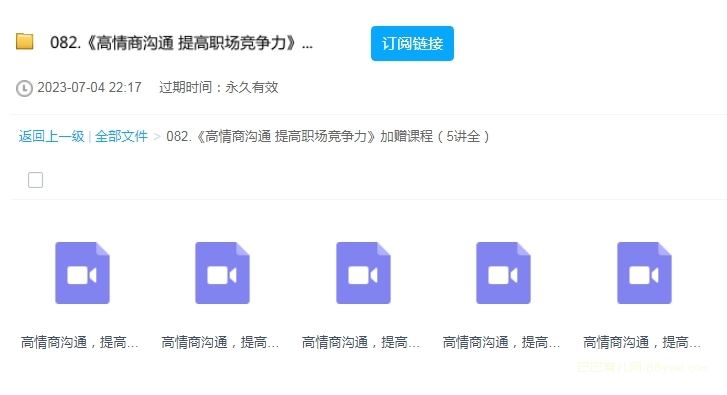
Task: Click the date 2023-07-04 22:17
Action: [89, 88]
